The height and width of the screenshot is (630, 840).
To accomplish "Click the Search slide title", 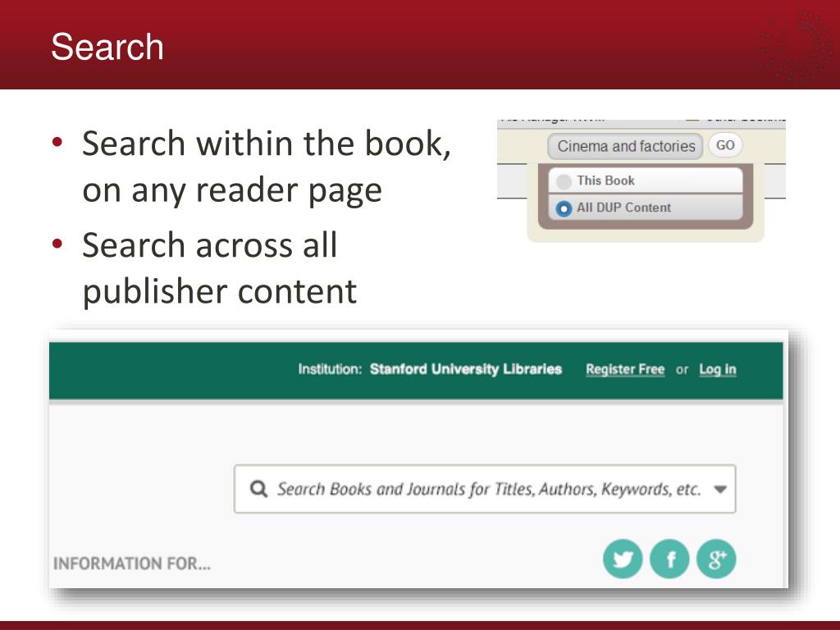I will coord(107,47).
